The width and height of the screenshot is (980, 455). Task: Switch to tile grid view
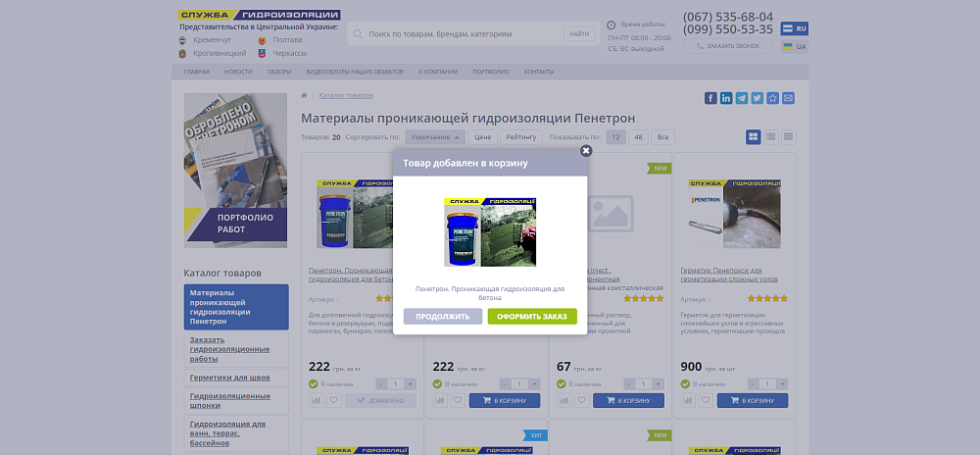tap(753, 137)
